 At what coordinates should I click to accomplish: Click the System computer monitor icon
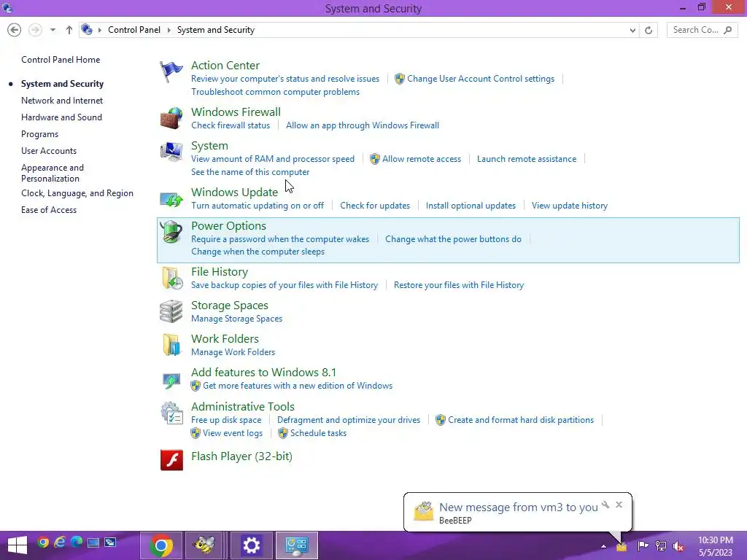[x=171, y=152]
